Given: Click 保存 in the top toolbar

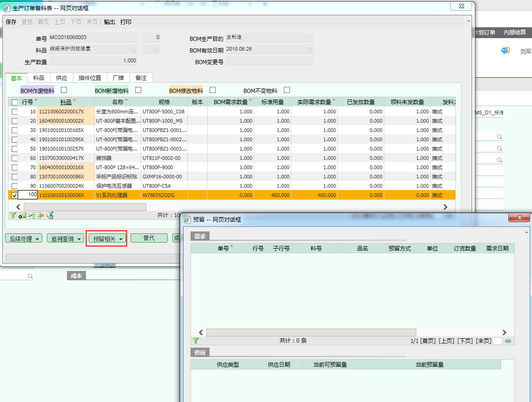Looking at the screenshot, I should [11, 22].
